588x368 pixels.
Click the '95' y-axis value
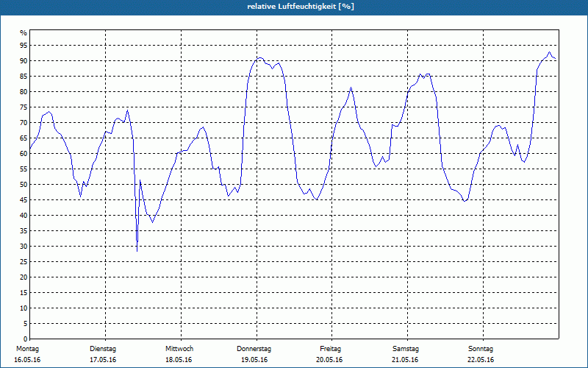point(24,46)
